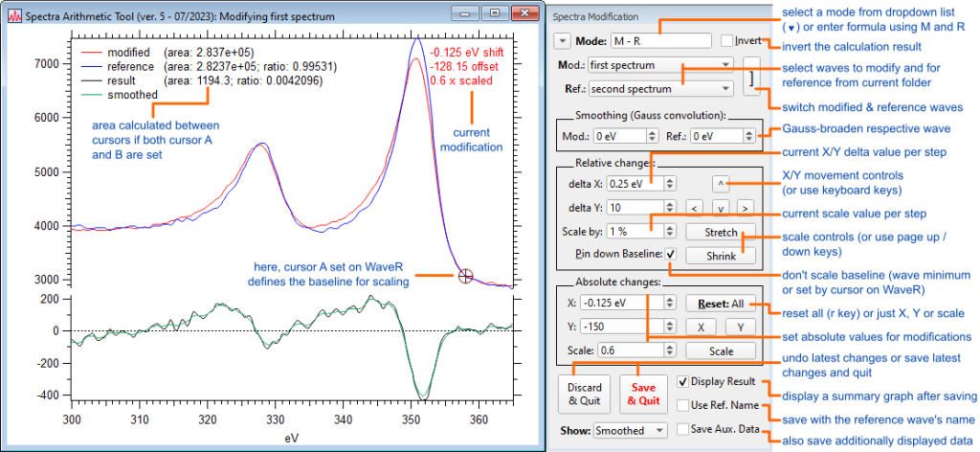
Task: Click the '-0.125 eV shift' annotation text
Action: (467, 52)
